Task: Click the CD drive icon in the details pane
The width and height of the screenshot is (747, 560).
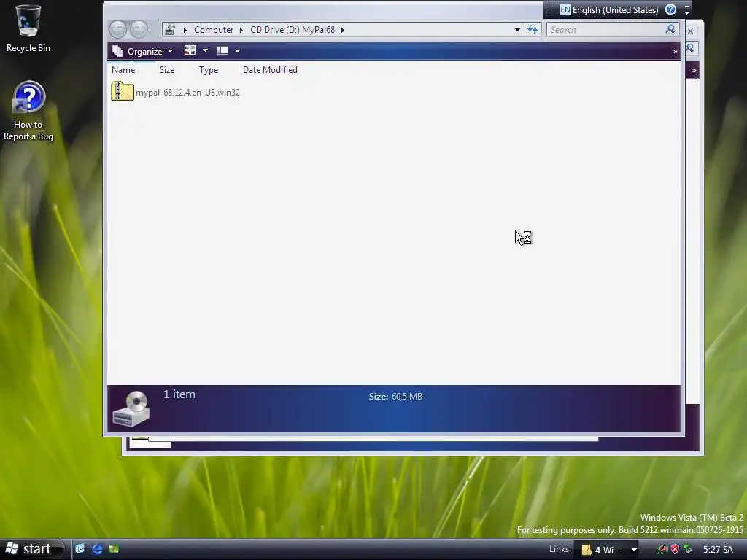Action: pos(131,408)
